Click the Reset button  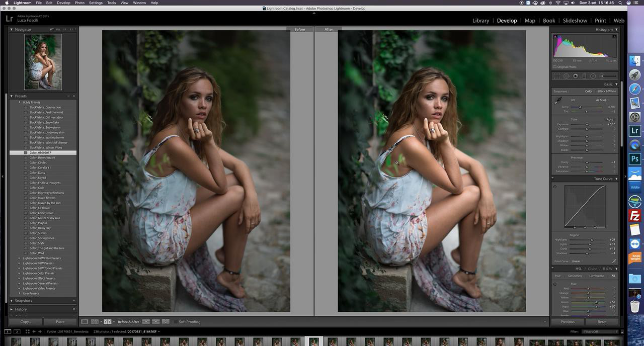(x=602, y=321)
